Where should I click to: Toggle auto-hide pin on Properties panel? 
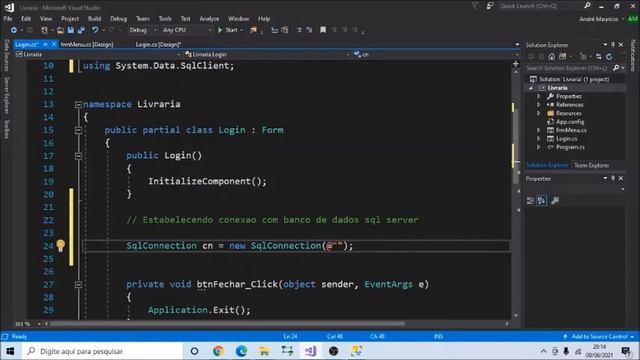click(x=613, y=178)
